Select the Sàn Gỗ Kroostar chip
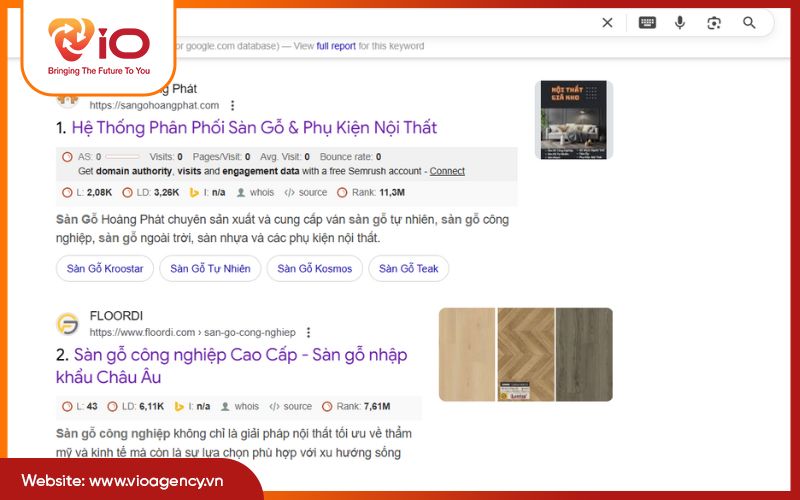 (105, 268)
